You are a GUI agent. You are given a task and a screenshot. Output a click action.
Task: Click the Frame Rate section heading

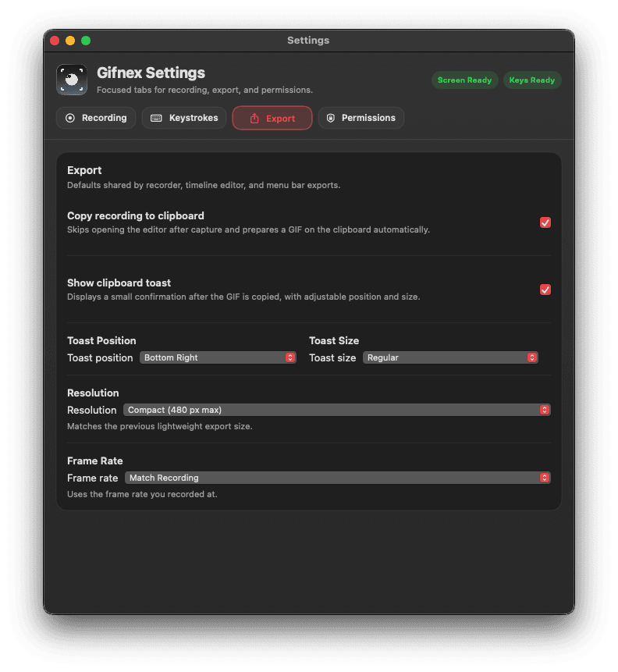point(94,460)
